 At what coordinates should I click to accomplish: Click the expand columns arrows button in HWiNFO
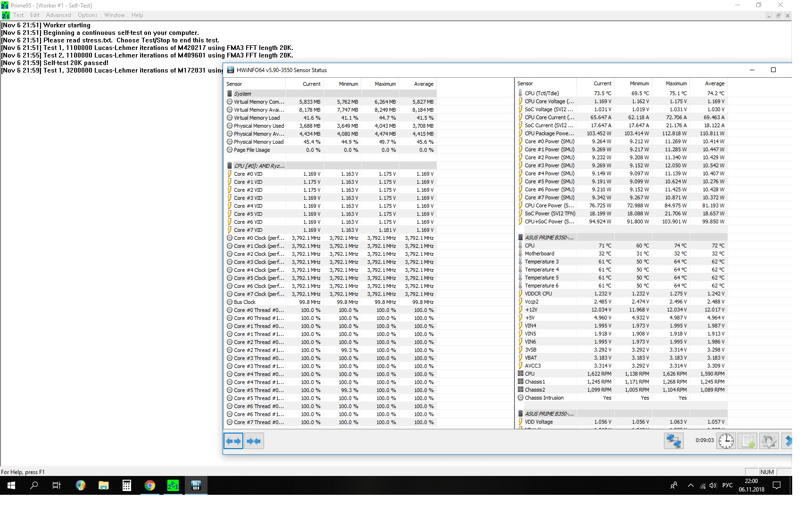point(233,441)
